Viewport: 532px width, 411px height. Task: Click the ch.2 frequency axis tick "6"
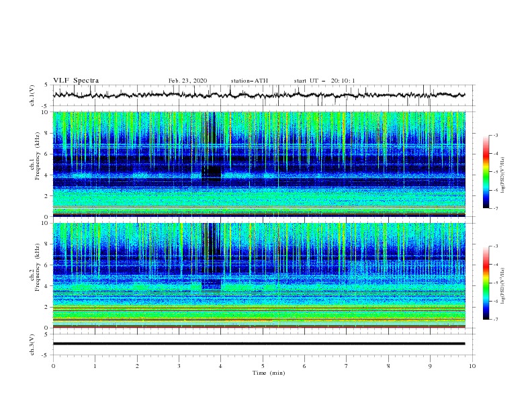point(48,265)
